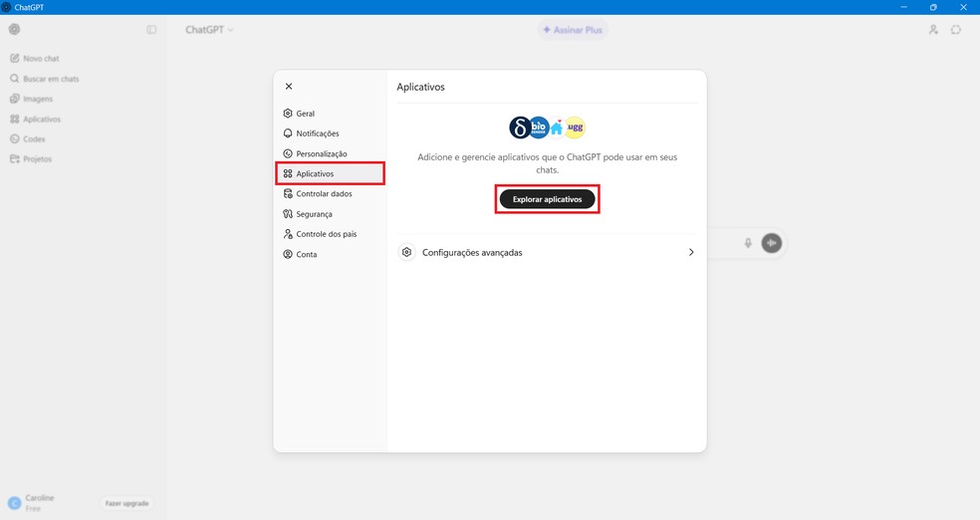Start voice mode with the waveform button

coord(771,242)
